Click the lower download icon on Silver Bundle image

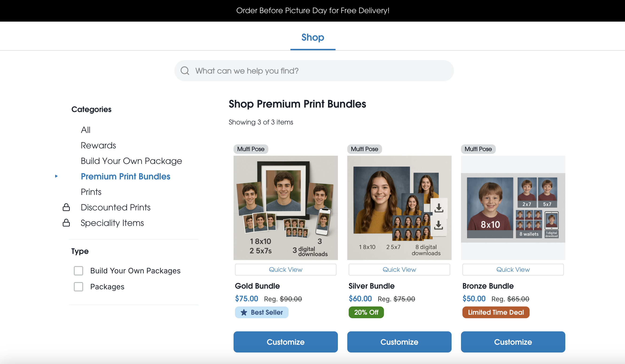438,225
